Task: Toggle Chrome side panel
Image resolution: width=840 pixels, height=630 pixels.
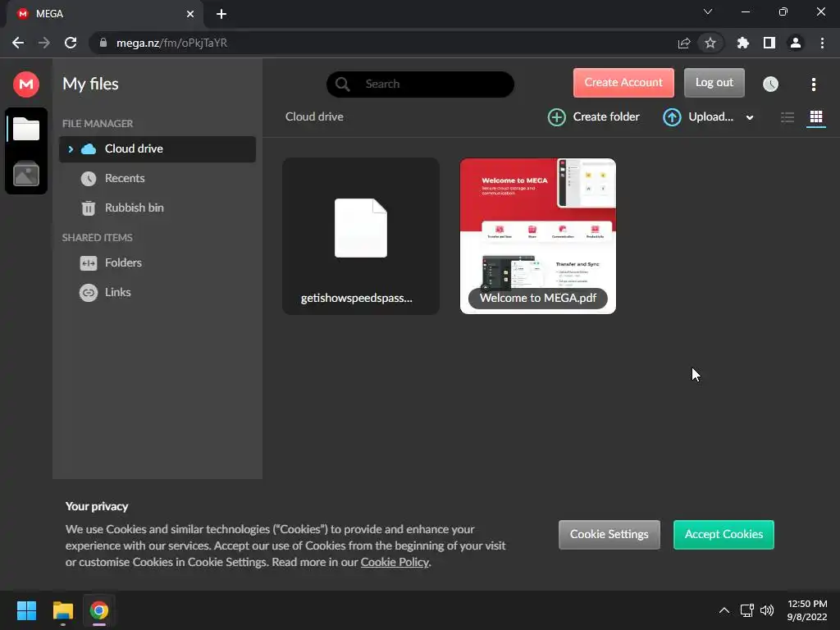Action: pyautogui.click(x=769, y=43)
